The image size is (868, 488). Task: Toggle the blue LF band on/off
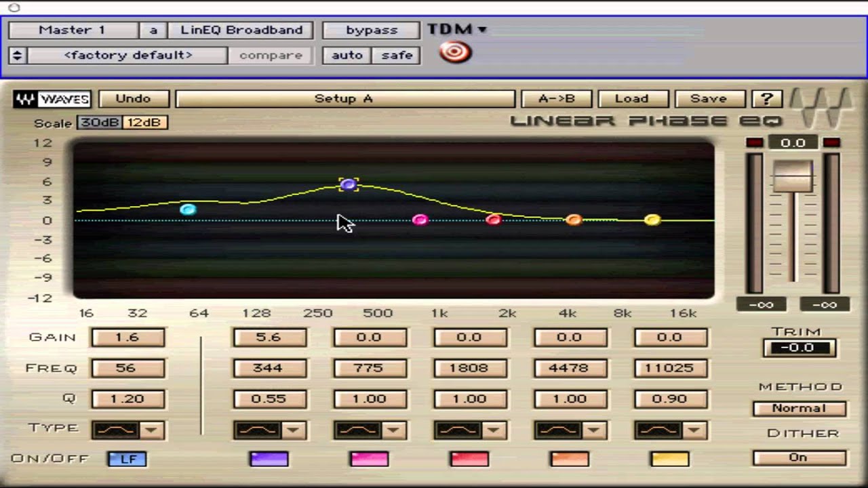click(x=127, y=459)
